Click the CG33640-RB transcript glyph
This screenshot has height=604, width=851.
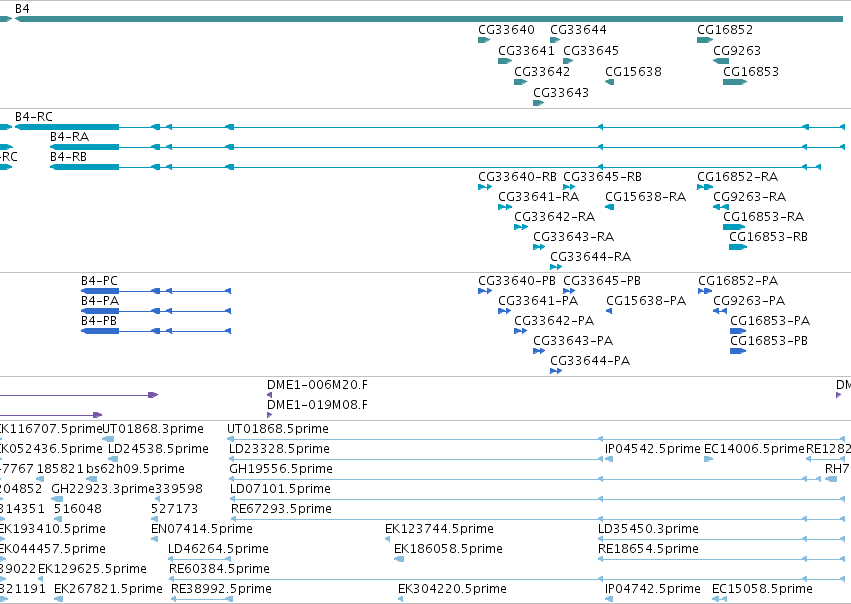[x=485, y=187]
